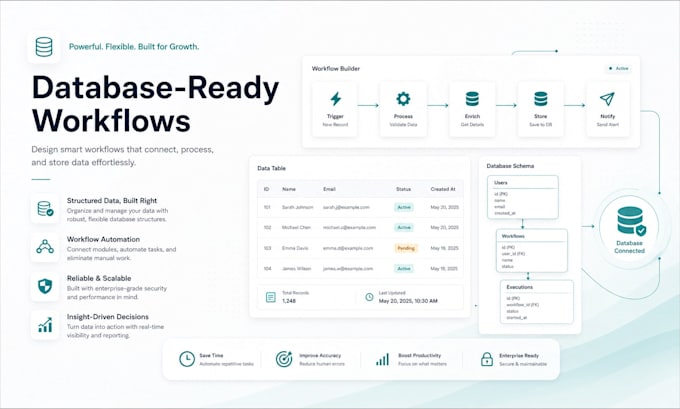Select the Trigger lightning bolt icon
This screenshot has height=409, width=680.
pos(335,99)
